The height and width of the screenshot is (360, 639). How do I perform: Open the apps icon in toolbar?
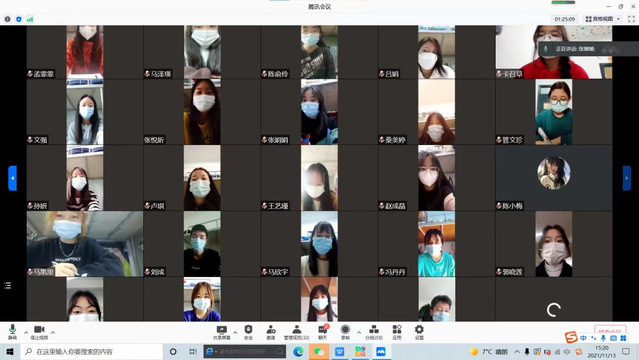pos(397,332)
